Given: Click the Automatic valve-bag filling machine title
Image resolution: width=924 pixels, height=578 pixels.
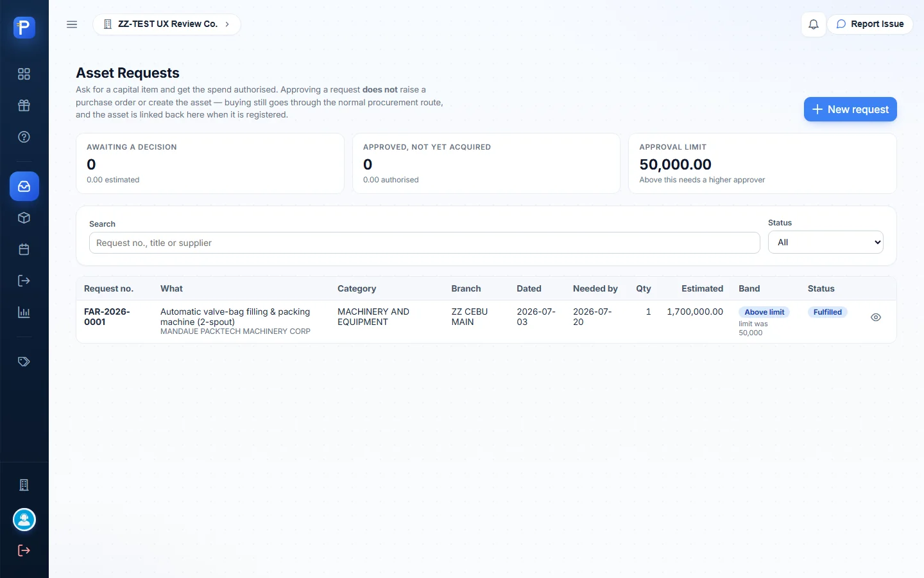Looking at the screenshot, I should pyautogui.click(x=235, y=317).
